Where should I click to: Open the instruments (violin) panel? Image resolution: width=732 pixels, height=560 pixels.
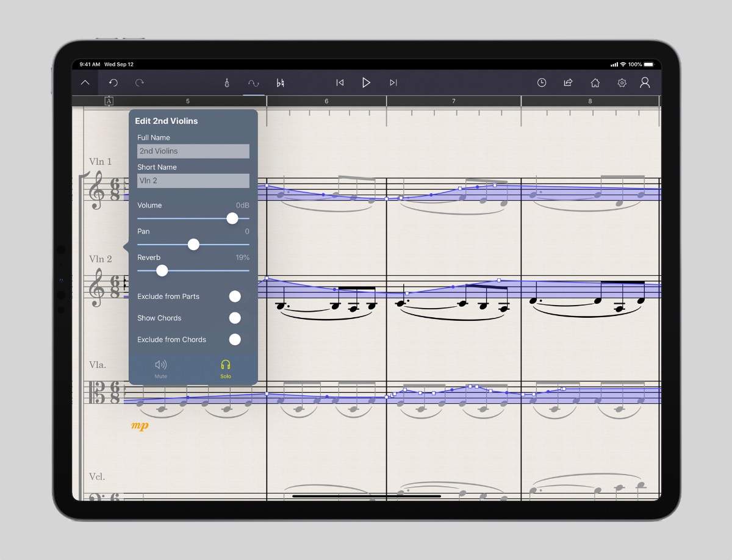coord(227,83)
